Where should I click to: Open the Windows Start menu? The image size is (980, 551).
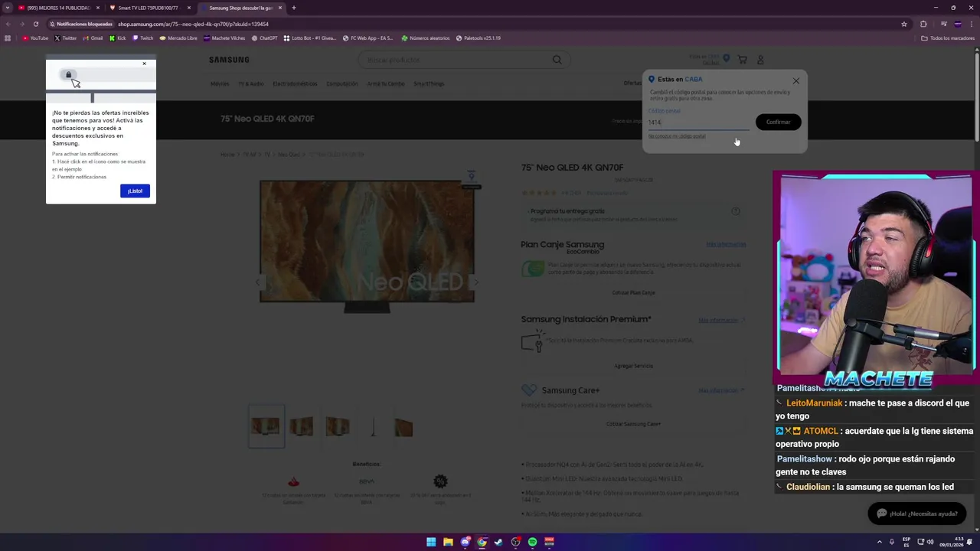(x=431, y=542)
